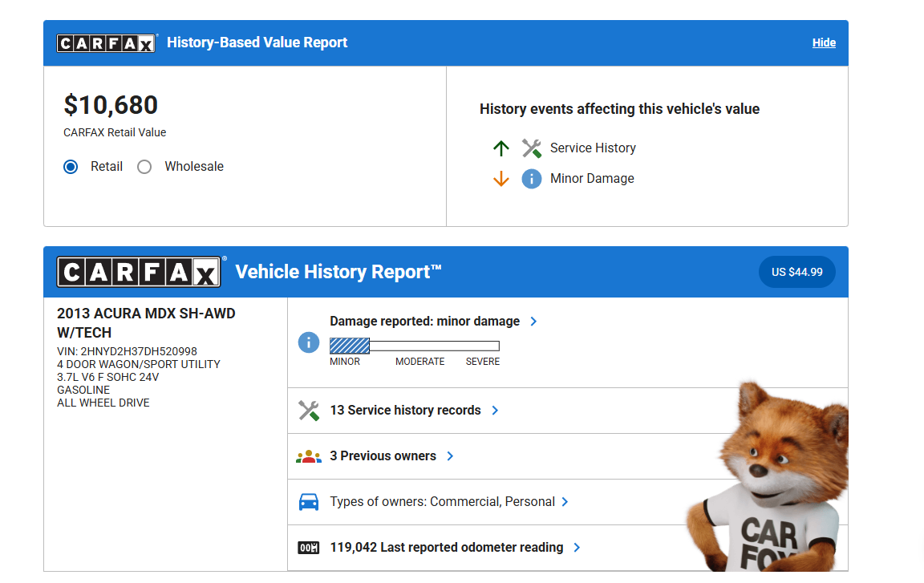The width and height of the screenshot is (924, 583).
Task: Open the Last reported odometer reading row
Action: (x=446, y=548)
